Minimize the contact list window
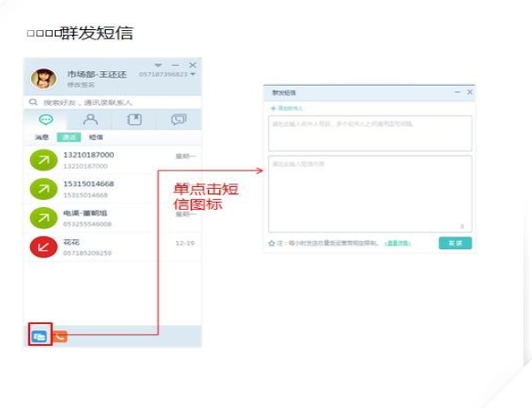This screenshot has height=408, width=532. (x=175, y=65)
